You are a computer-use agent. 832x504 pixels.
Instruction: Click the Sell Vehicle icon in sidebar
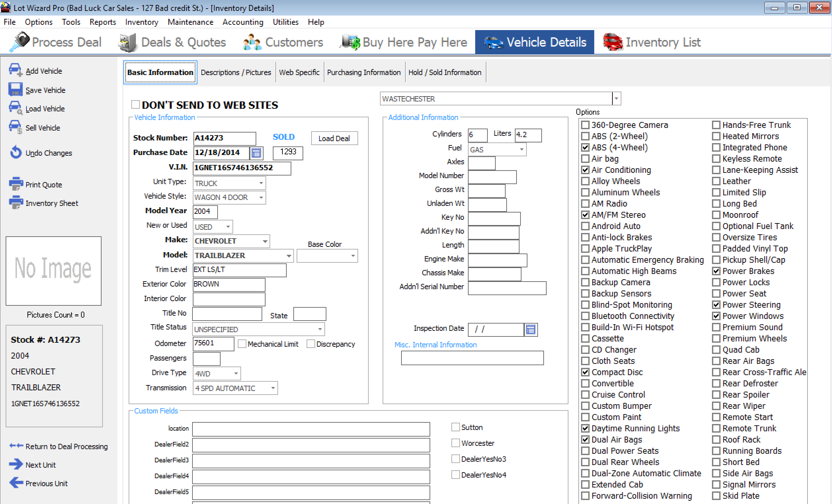(15, 127)
